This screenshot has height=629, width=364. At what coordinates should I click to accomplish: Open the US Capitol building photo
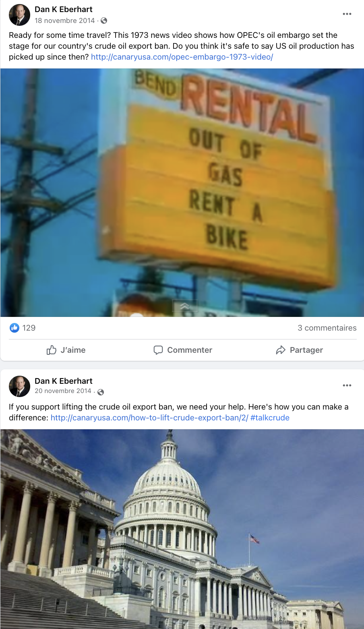(182, 529)
